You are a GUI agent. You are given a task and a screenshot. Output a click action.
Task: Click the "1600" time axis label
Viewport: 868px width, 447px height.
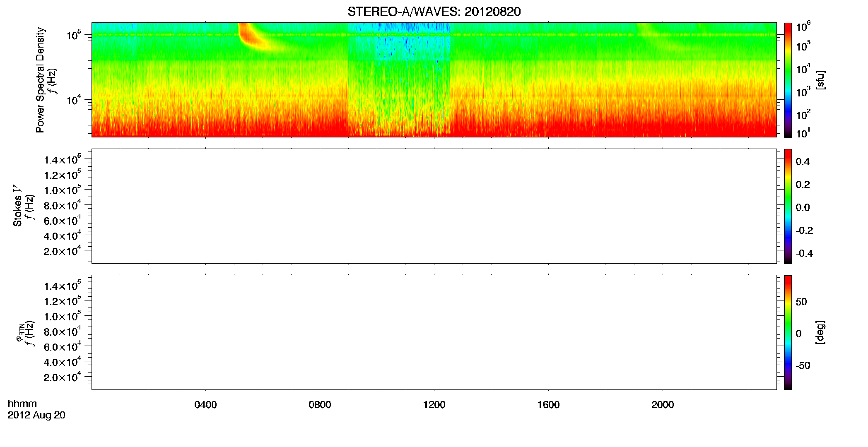[x=548, y=405]
